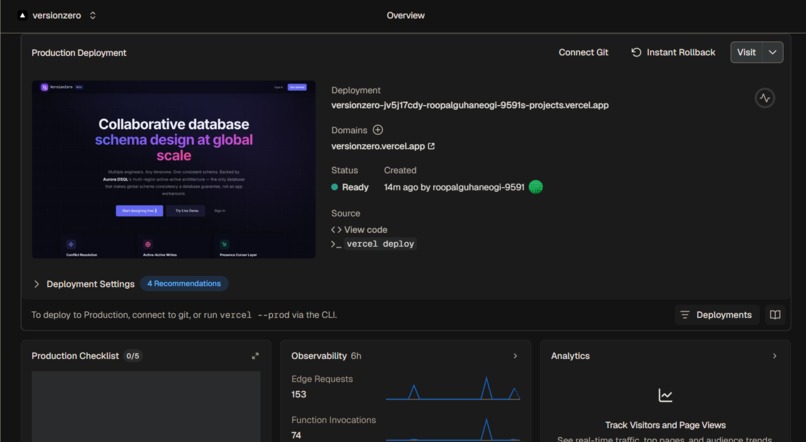Image resolution: width=806 pixels, height=442 pixels.
Task: Click the vercel deploy command
Action: point(380,244)
